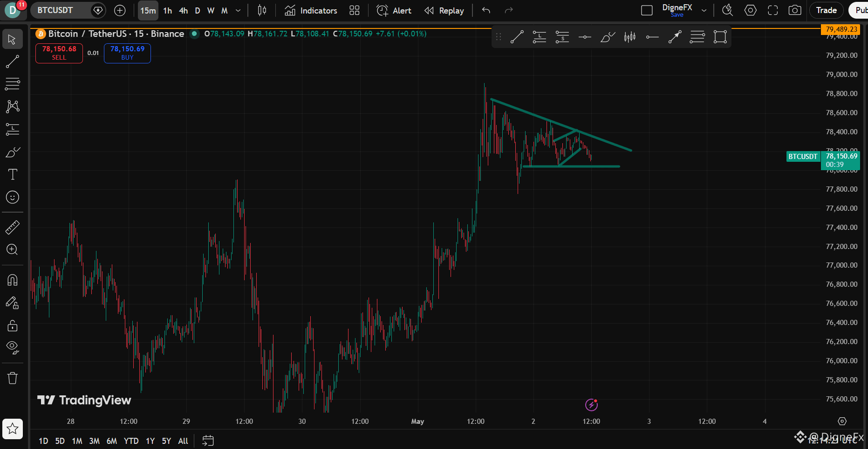Click the Trade button
The width and height of the screenshot is (868, 449).
[827, 10]
